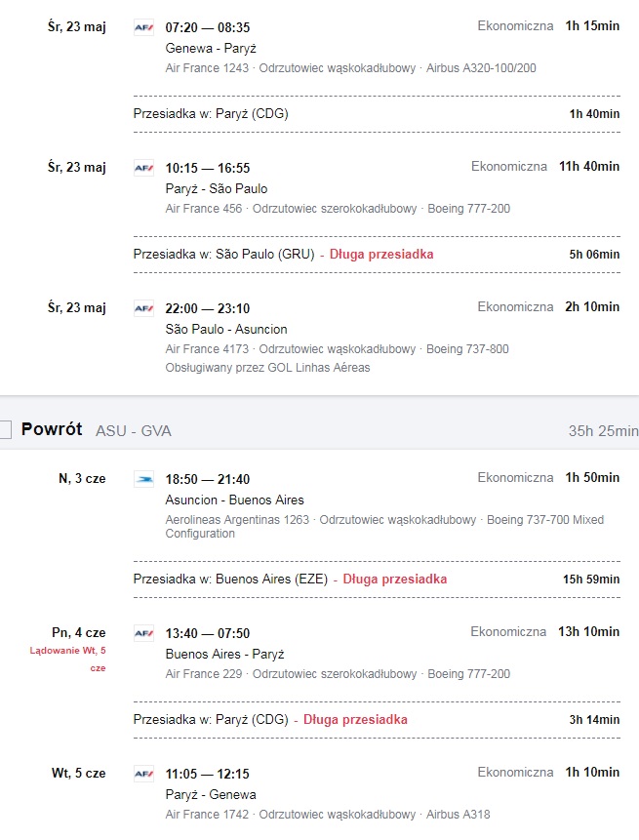Screen dimensions: 639x840
Task: Click the Lądowanie Wt, 5 cze notice
Action: [67, 659]
